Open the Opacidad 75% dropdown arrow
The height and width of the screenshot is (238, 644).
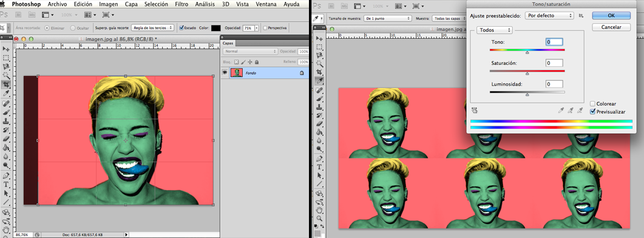257,28
